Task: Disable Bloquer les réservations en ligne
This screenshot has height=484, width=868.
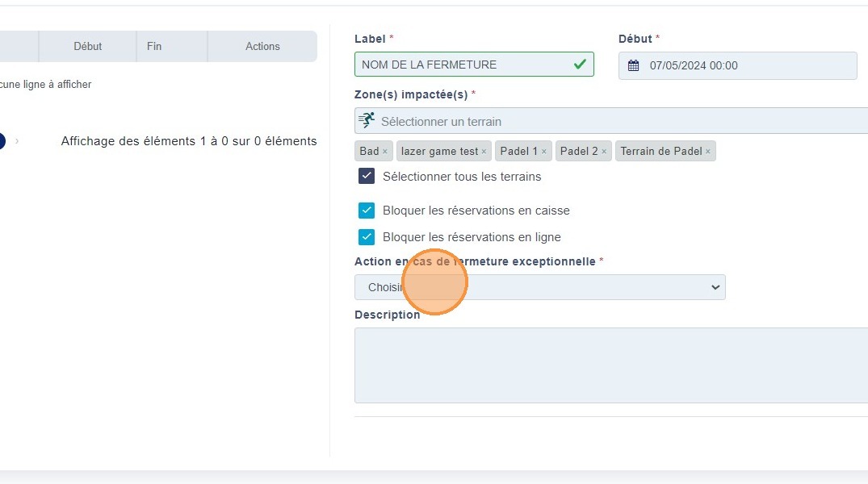Action: (367, 237)
